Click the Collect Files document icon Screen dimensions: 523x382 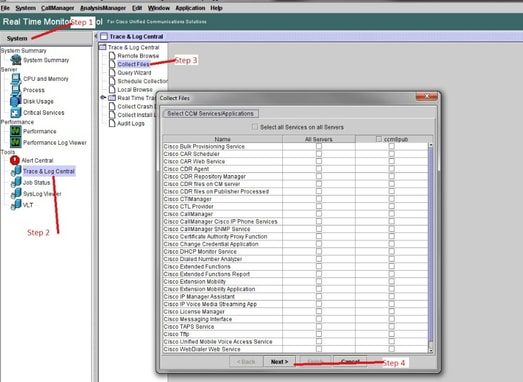112,64
